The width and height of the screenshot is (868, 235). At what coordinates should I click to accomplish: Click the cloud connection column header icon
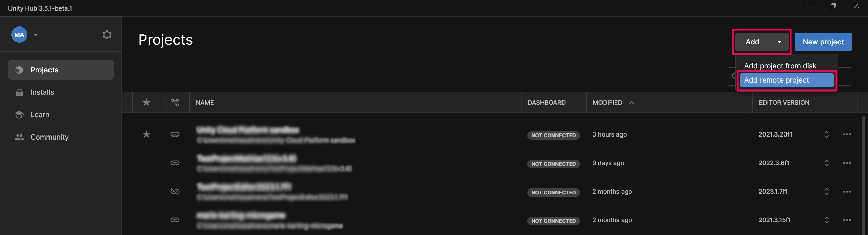coord(175,102)
